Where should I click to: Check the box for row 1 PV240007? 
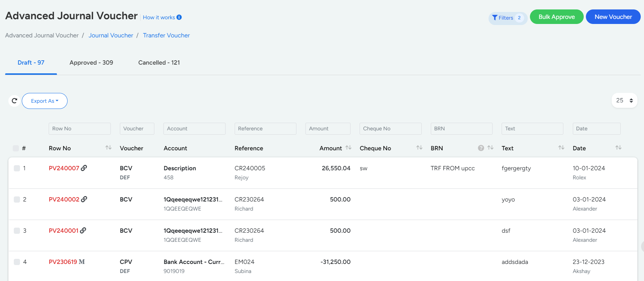pyautogui.click(x=17, y=168)
